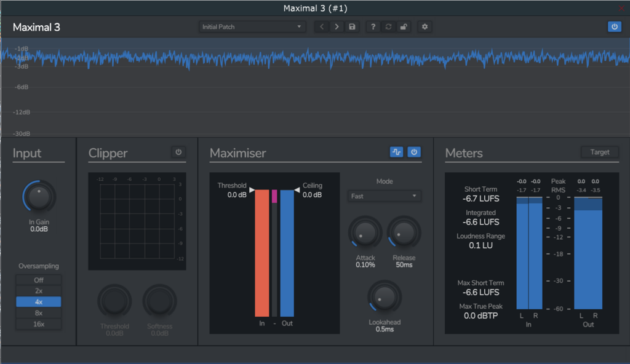Image resolution: width=630 pixels, height=364 pixels.
Task: Click the Lookahead 0.5ms value
Action: 385,329
